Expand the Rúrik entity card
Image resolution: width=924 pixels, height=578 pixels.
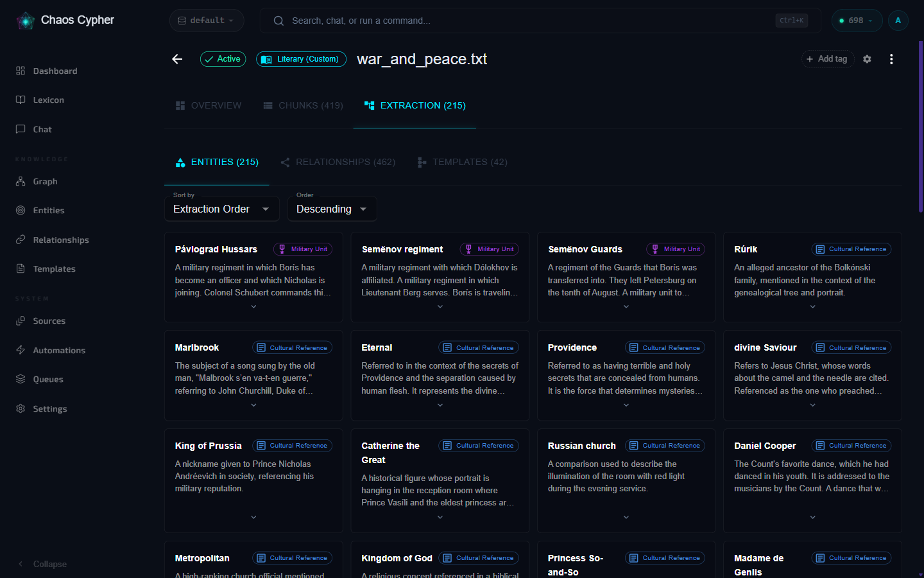coord(812,307)
